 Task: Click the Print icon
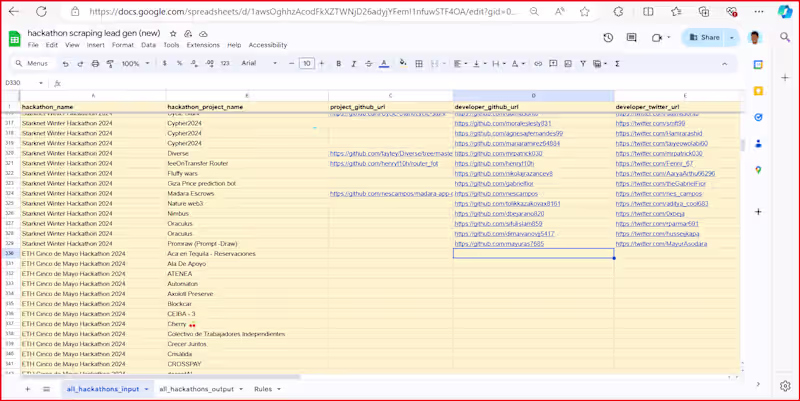95,63
